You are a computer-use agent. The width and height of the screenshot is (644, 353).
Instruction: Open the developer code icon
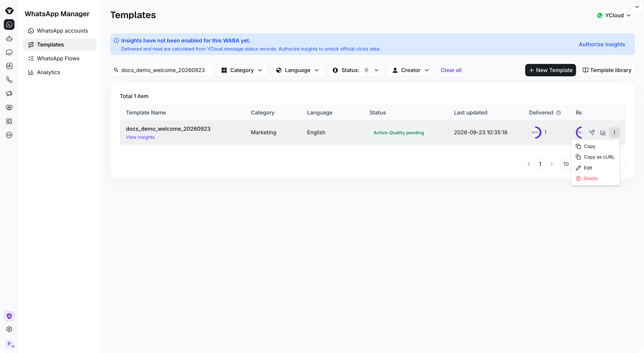[x=9, y=135]
